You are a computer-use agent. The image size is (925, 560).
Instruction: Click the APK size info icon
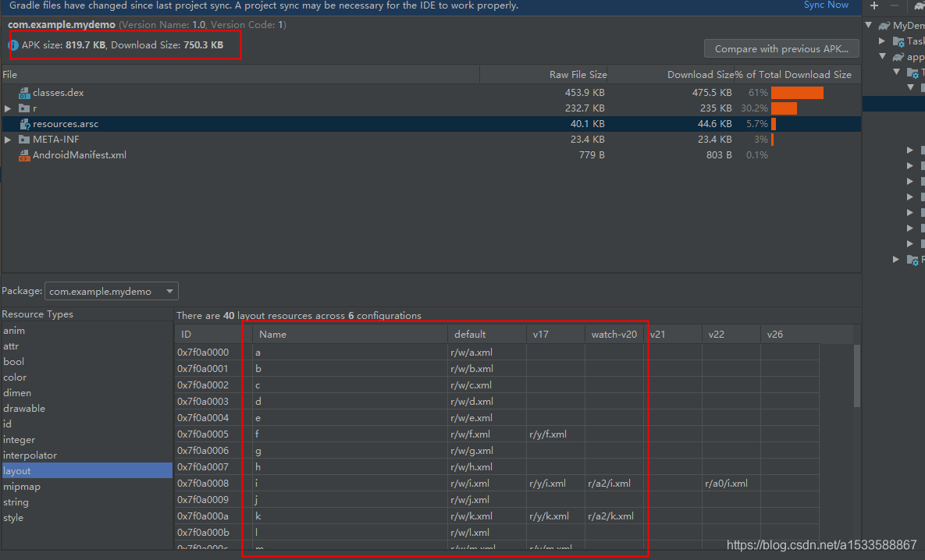pos(13,45)
